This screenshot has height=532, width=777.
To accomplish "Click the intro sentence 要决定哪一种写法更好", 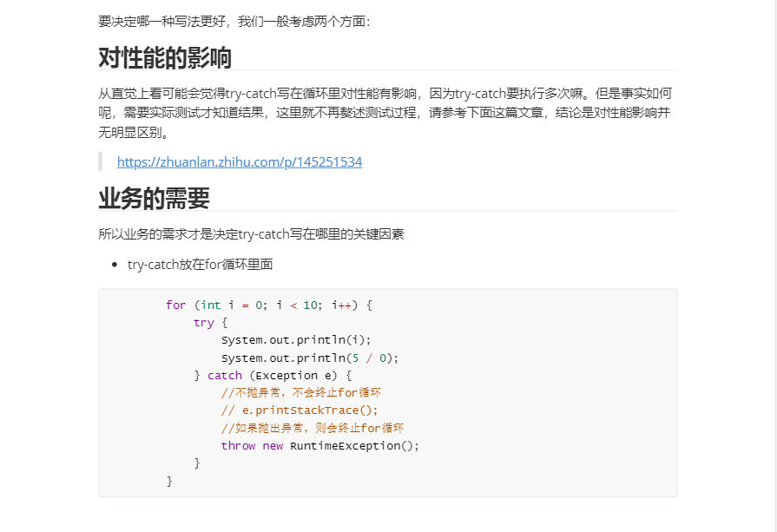I will point(234,21).
